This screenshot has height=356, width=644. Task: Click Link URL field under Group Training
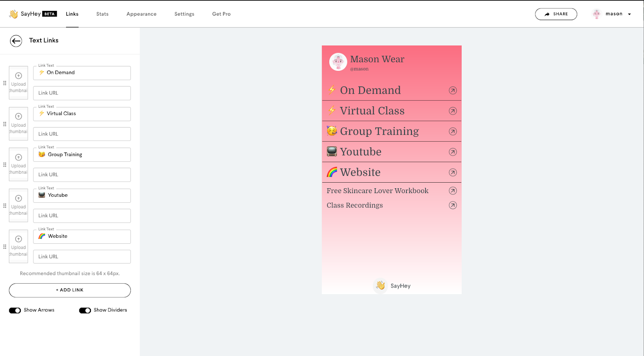coord(82,175)
